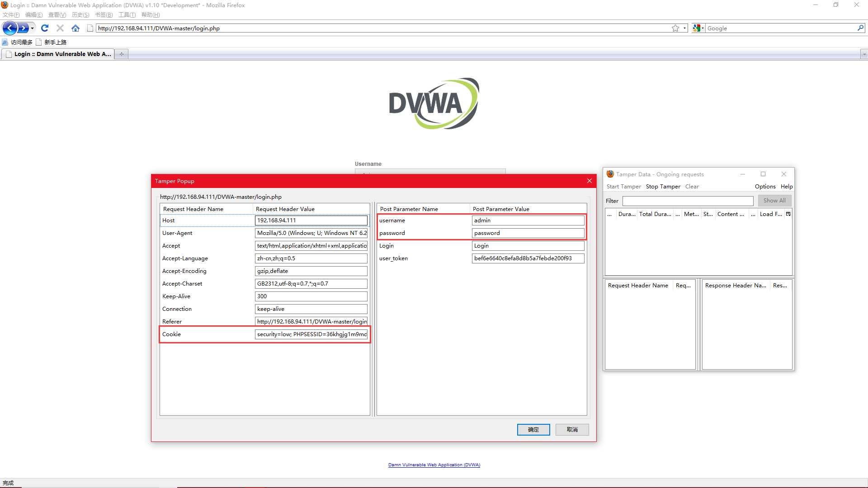
Task: Edit the Accept-Encoding value field
Action: 311,271
